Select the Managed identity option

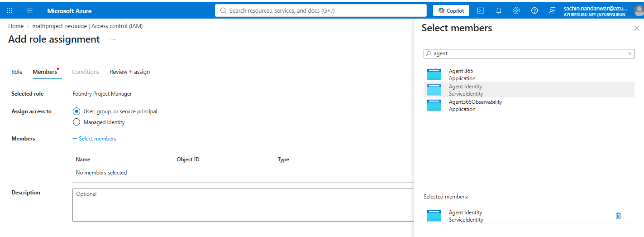76,122
